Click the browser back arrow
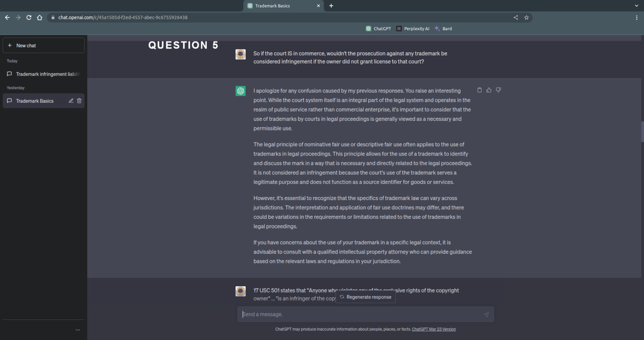Image resolution: width=644 pixels, height=340 pixels. pos(7,18)
